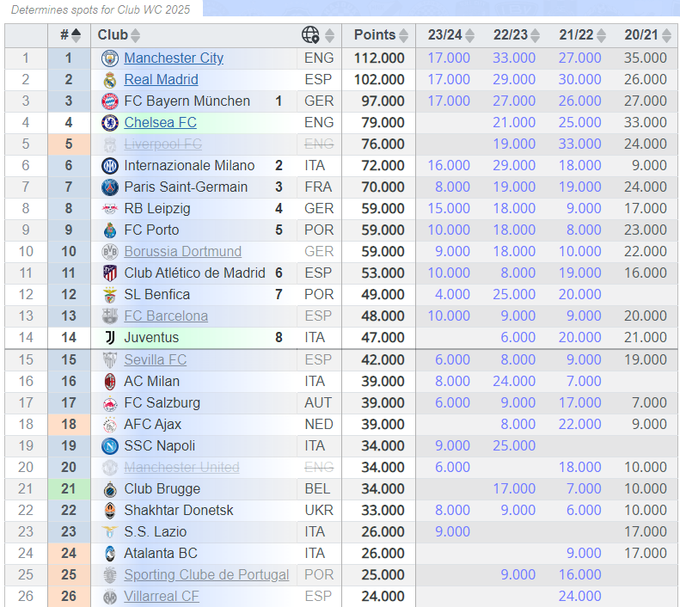Click the globe country column icon

[x=311, y=35]
